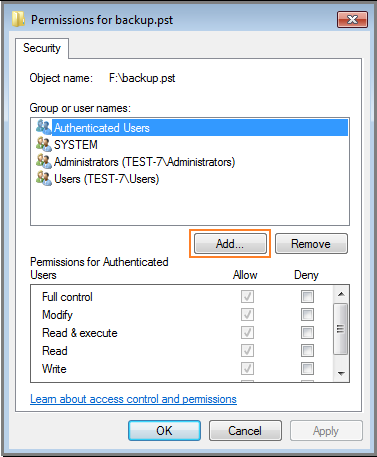This screenshot has height=457, width=377.
Task: Click the Add... button
Action: [x=230, y=244]
